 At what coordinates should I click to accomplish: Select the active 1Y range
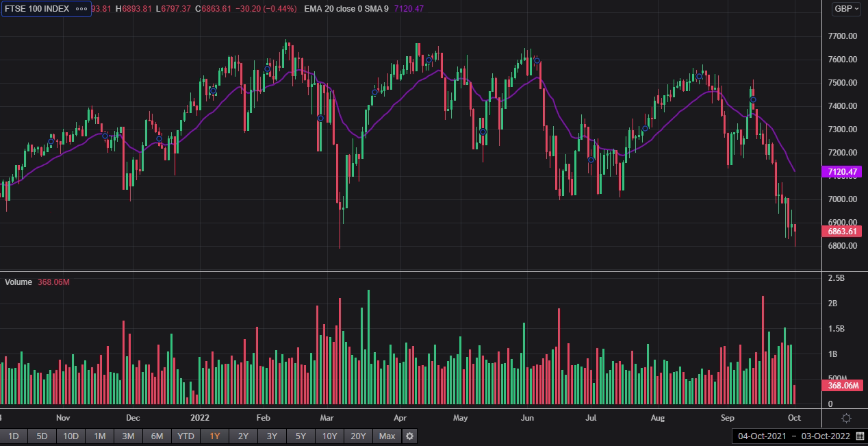tap(215, 436)
